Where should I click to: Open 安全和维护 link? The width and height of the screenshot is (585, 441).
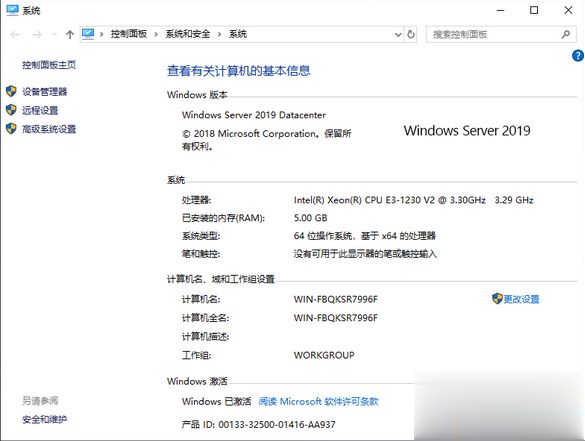click(x=44, y=419)
